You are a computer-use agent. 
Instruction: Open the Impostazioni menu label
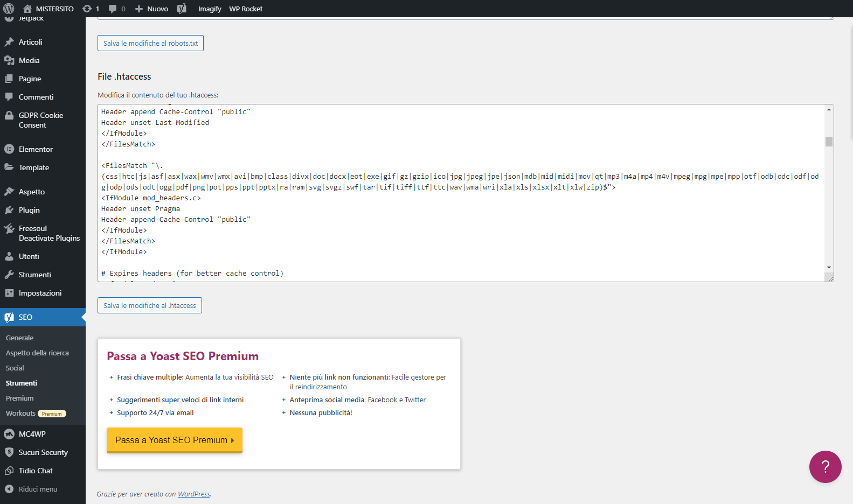coord(40,293)
